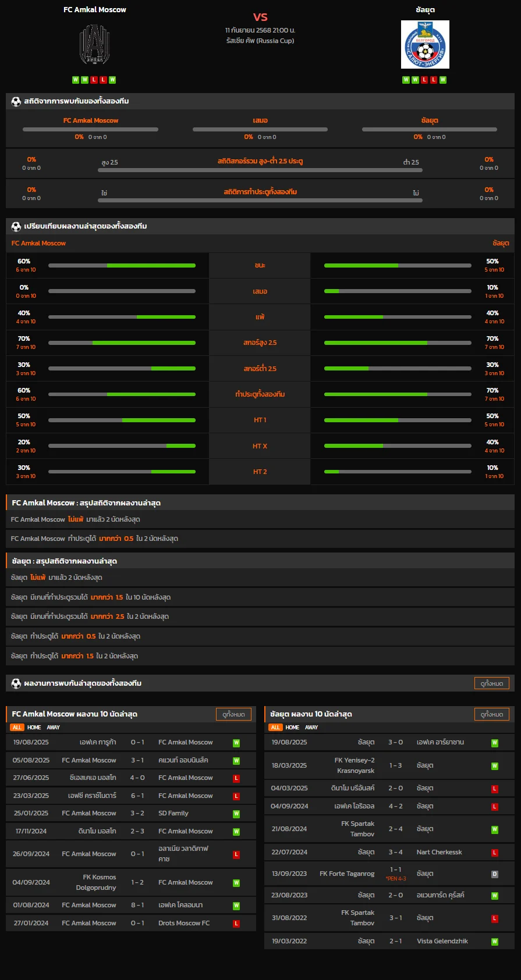Click the L badge on Amkal's 27/06/2025 match
This screenshot has height=980, width=521.
(x=236, y=778)
